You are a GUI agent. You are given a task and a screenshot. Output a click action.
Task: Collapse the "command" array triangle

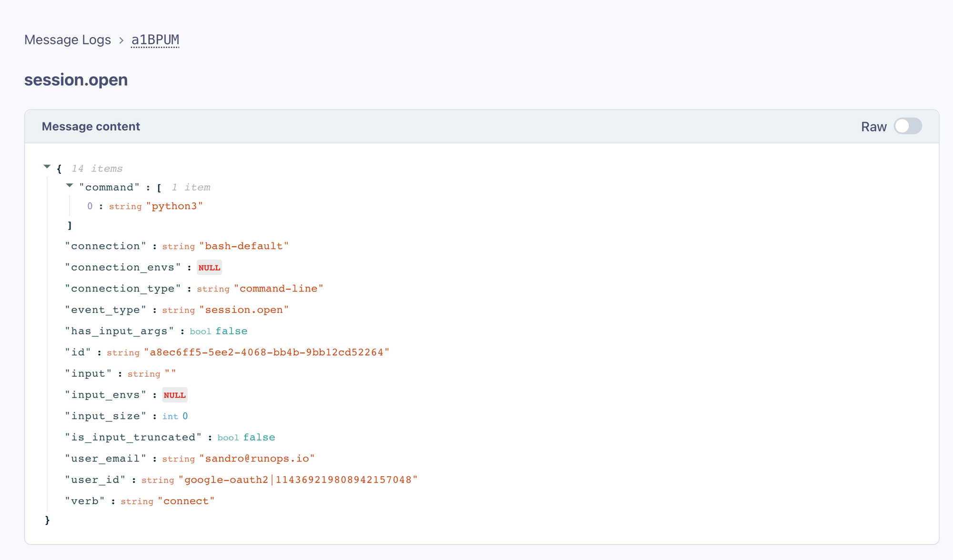70,186
